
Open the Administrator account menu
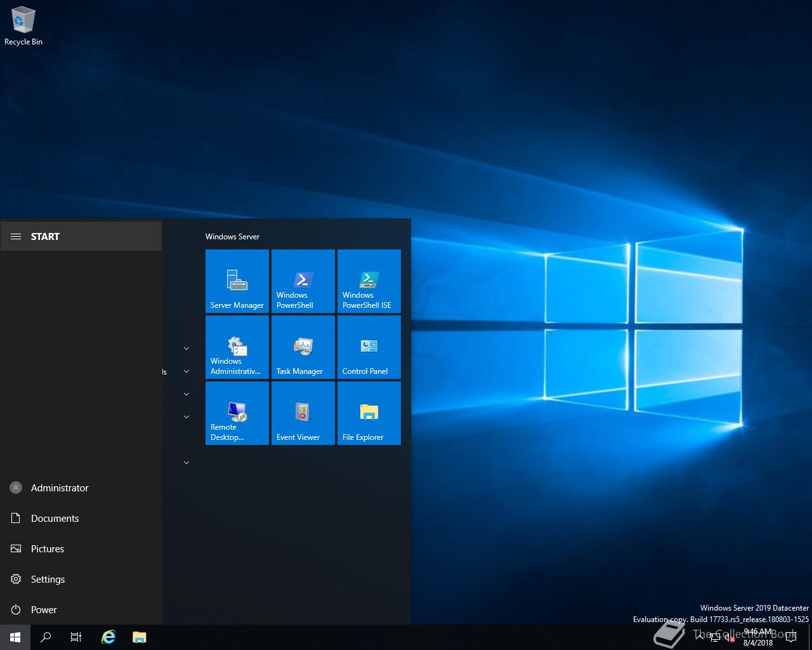(x=81, y=487)
